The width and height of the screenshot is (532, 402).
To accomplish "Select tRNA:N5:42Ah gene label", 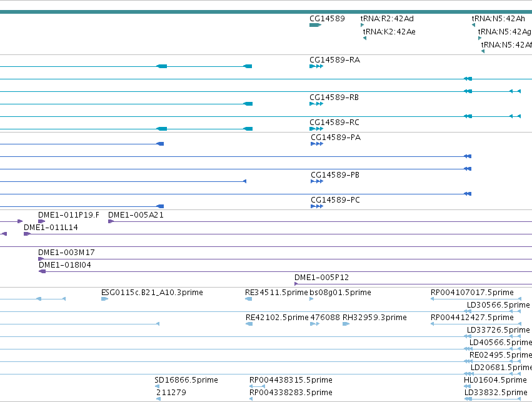I will tap(498, 19).
